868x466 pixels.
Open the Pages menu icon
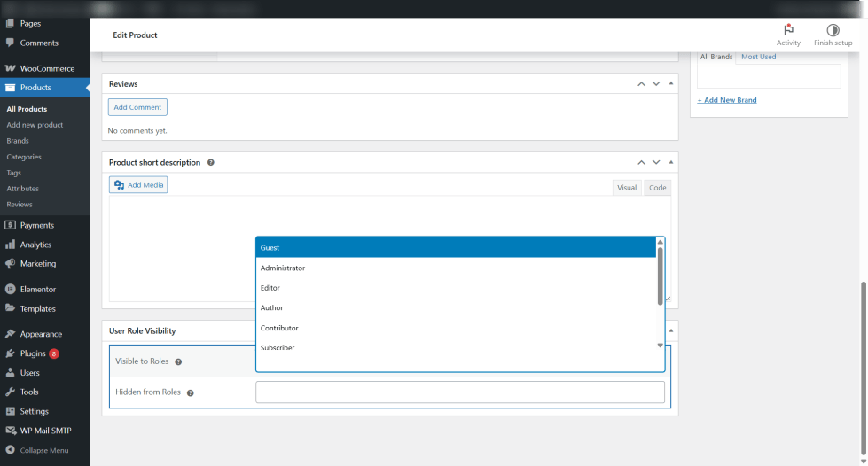tap(10, 23)
